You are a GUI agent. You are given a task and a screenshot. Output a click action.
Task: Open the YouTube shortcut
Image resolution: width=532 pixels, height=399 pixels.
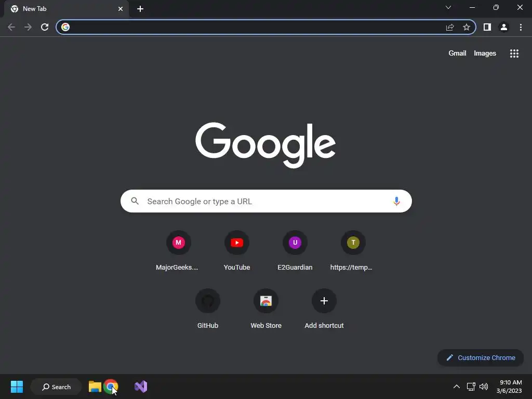[x=237, y=251]
